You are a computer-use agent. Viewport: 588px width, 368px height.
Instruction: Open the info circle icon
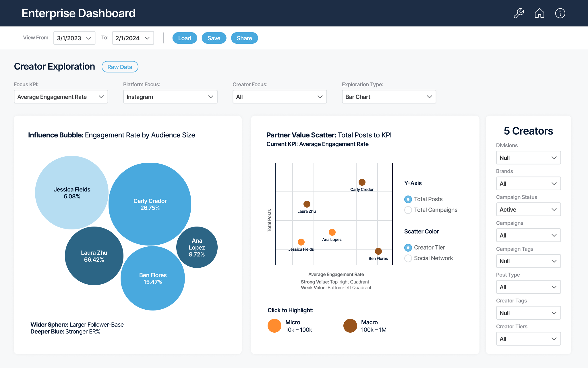coord(560,13)
